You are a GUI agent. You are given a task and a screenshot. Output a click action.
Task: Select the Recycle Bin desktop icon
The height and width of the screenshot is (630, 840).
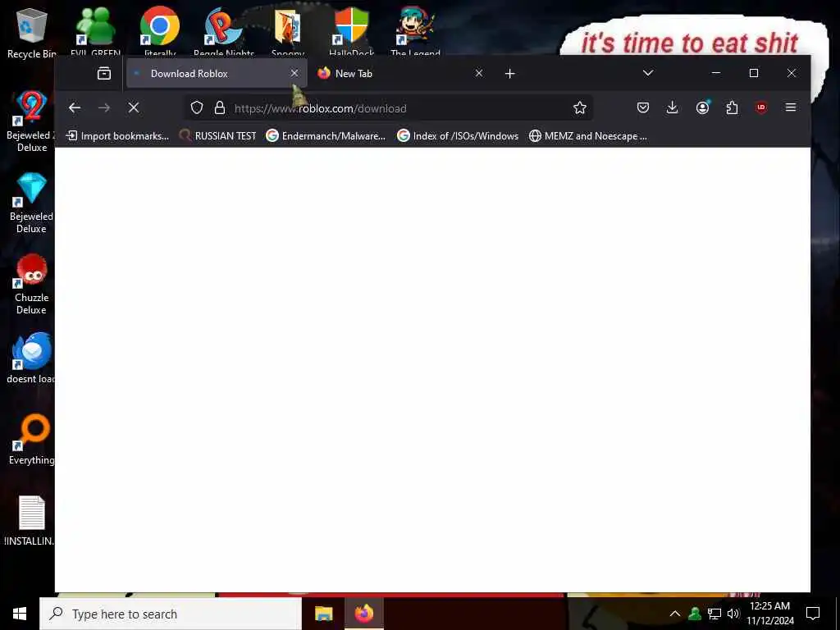[31, 33]
